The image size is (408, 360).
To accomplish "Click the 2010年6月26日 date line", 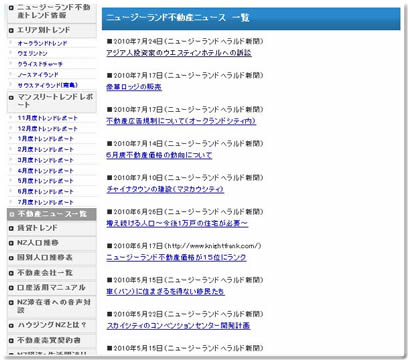I will pos(185,212).
